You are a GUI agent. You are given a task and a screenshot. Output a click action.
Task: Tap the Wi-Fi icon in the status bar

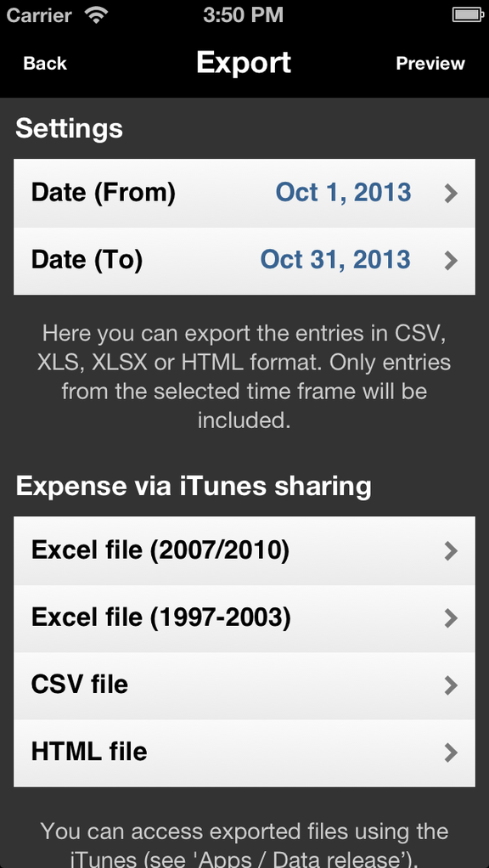coord(96,15)
